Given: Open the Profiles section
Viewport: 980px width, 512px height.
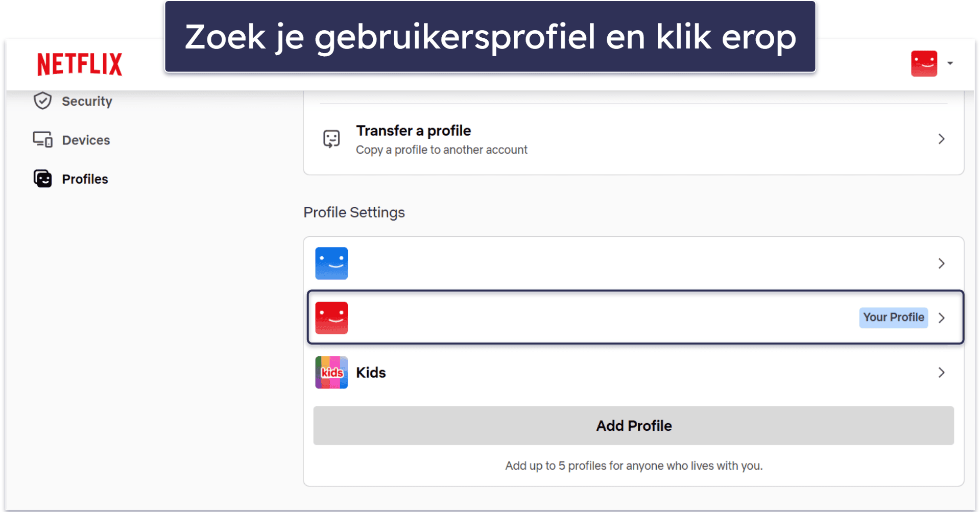Looking at the screenshot, I should (85, 179).
